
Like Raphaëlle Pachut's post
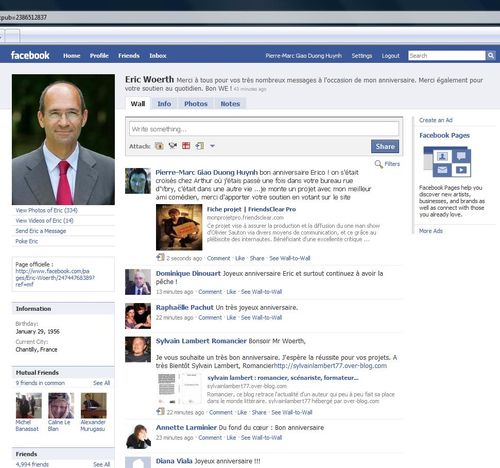tap(231, 318)
